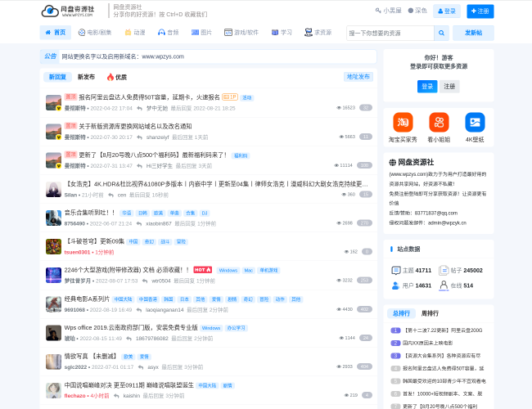Select the 优质 tab with flame icon
The image size is (532, 409).
click(117, 78)
